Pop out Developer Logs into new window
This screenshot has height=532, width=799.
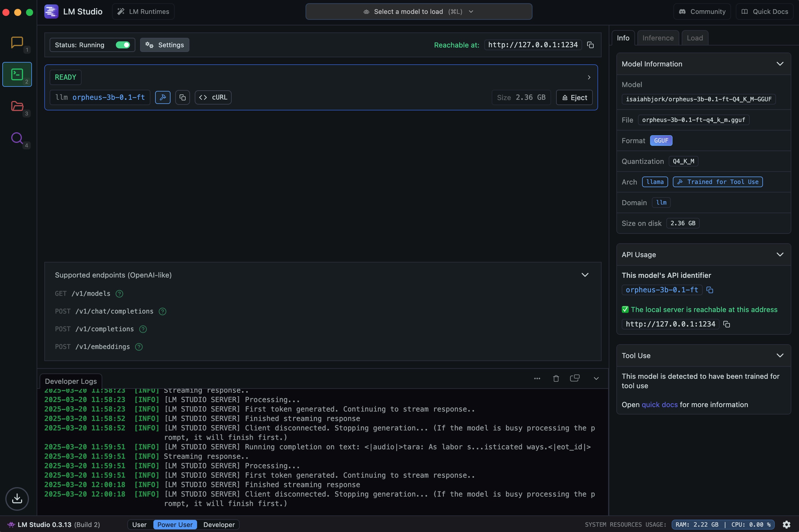click(574, 378)
